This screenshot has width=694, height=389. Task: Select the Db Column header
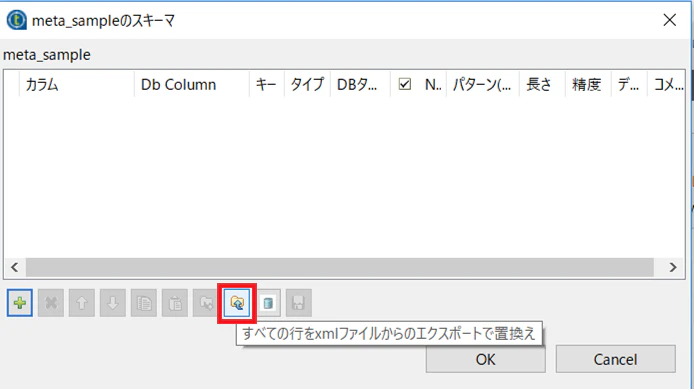click(192, 84)
